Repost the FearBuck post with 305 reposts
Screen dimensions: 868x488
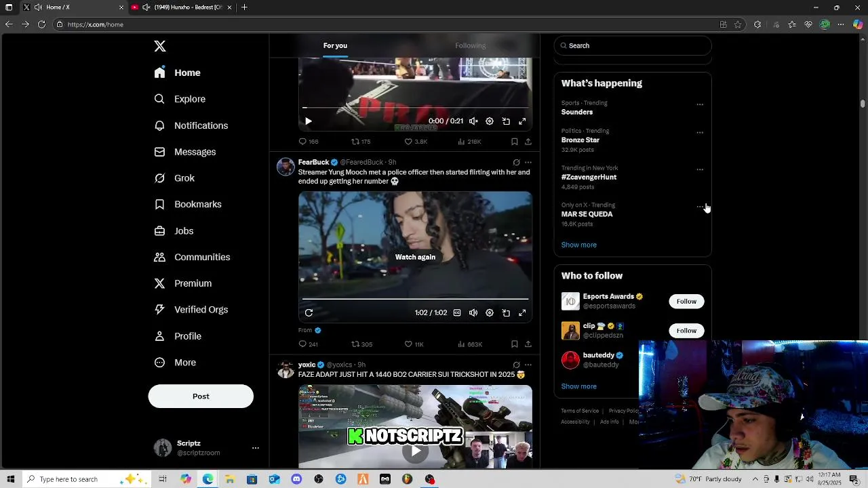361,344
